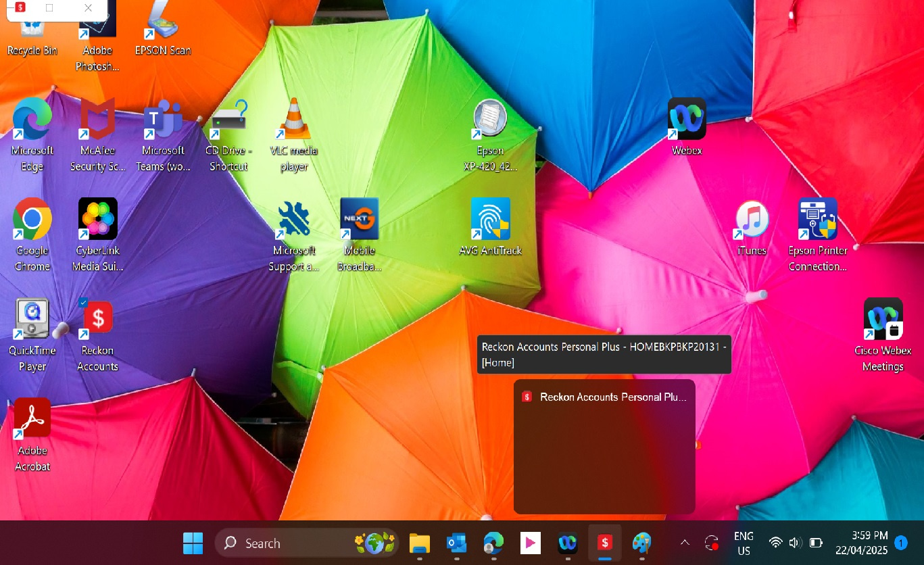Image resolution: width=924 pixels, height=565 pixels.
Task: Select the Adobe Acrobat desktop shortcut
Action: pos(32,435)
